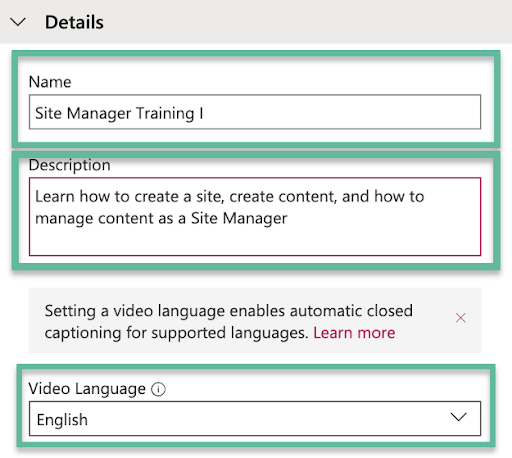Focus the Name input field
The height and width of the screenshot is (458, 512).
coord(255,112)
